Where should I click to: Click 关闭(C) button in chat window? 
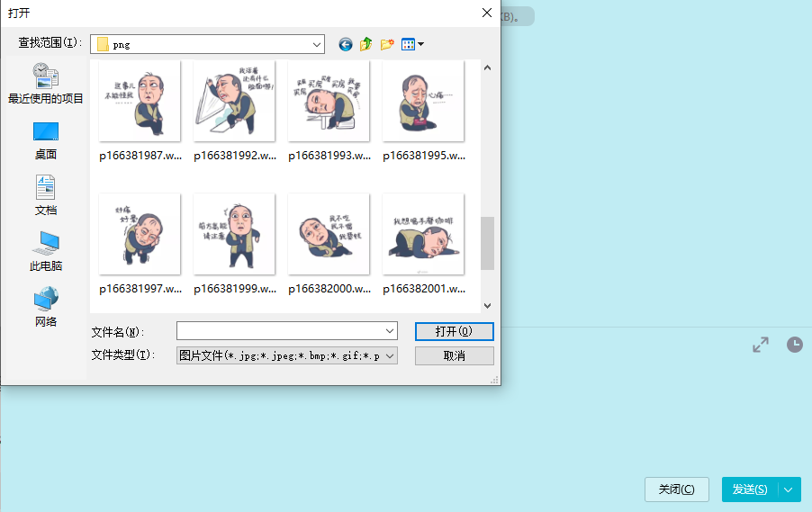coord(677,490)
